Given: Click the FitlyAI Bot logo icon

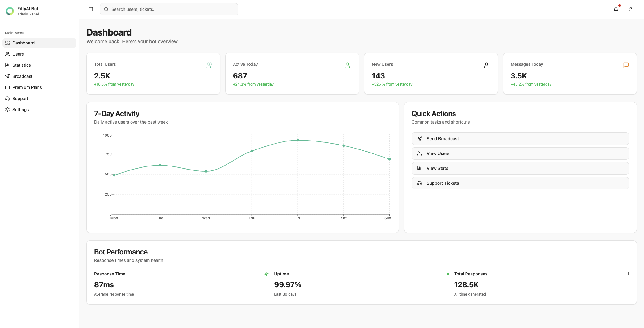Looking at the screenshot, I should (9, 11).
